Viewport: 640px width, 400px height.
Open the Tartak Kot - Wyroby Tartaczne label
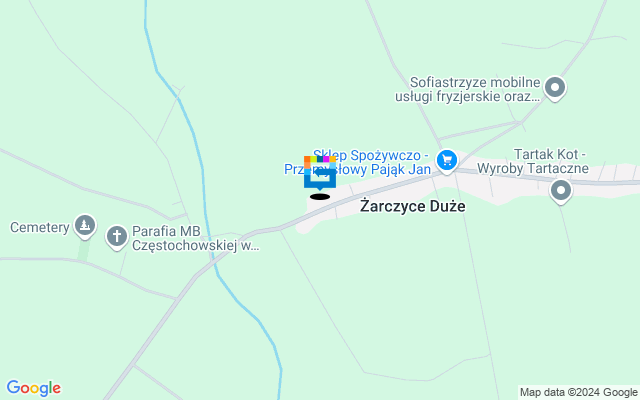533,161
